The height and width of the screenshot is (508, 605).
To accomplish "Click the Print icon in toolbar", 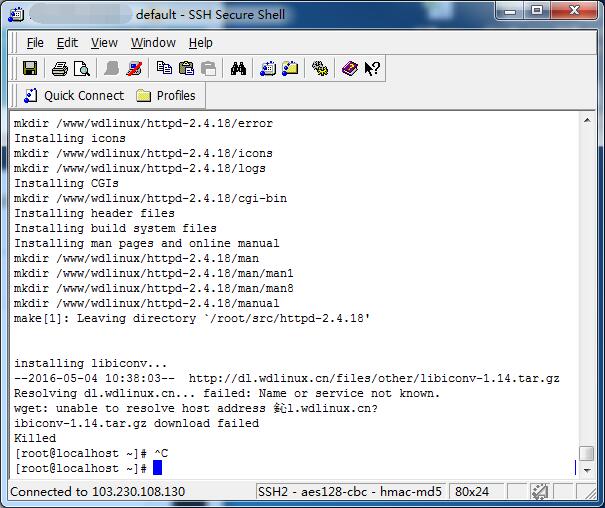I will click(59, 69).
